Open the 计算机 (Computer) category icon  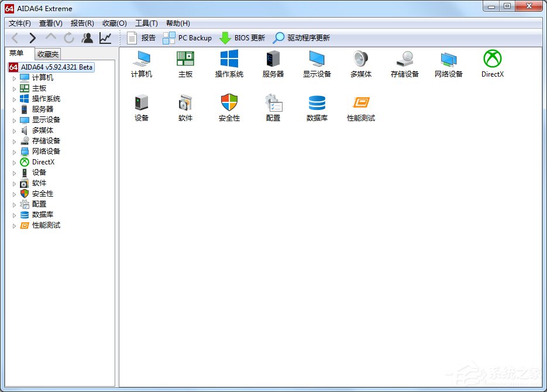pyautogui.click(x=140, y=61)
